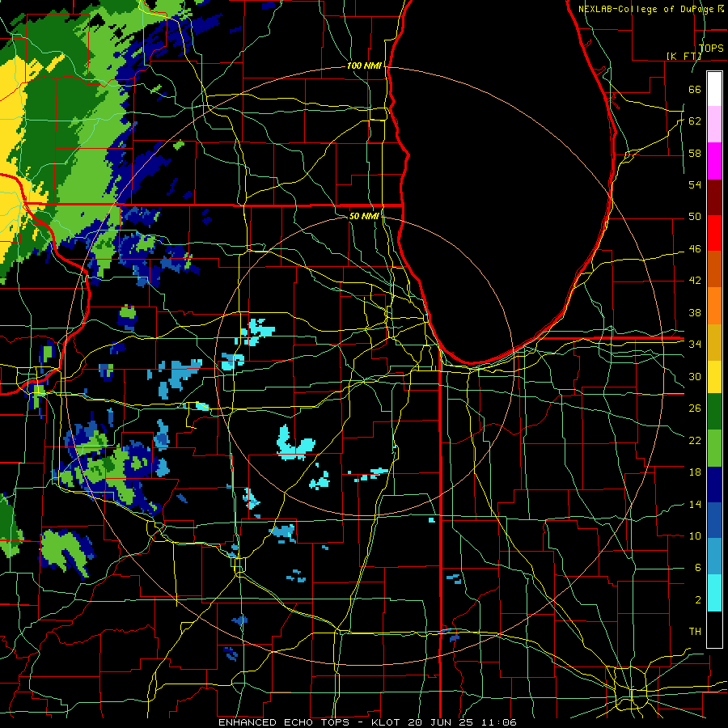Viewport: 728px width, 728px height.
Task: Click the "38" legend value
Action: click(x=695, y=312)
